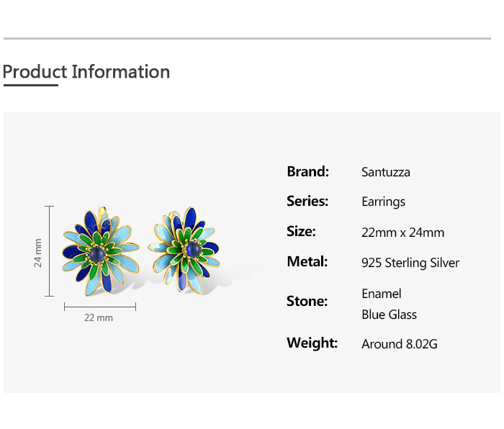The image size is (504, 429).
Task: Click the Around 8.02G weight text
Action: 400,344
